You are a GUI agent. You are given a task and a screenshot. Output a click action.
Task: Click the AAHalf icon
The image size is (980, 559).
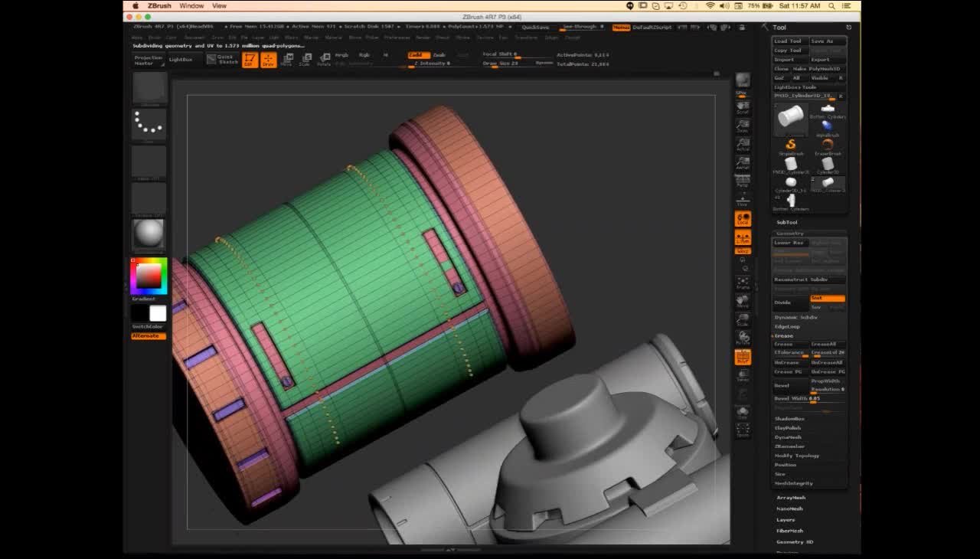743,162
